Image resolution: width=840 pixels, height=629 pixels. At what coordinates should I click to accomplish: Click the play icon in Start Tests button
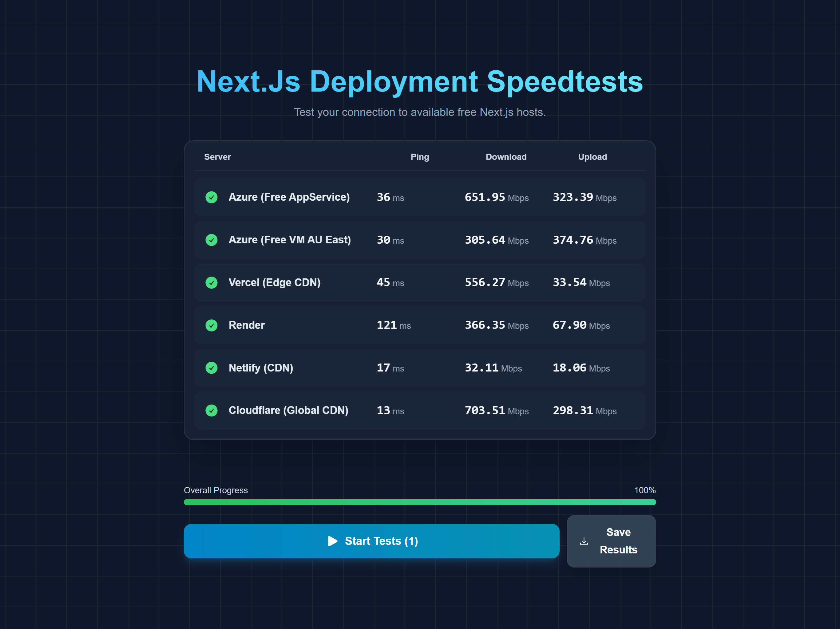[x=333, y=541]
